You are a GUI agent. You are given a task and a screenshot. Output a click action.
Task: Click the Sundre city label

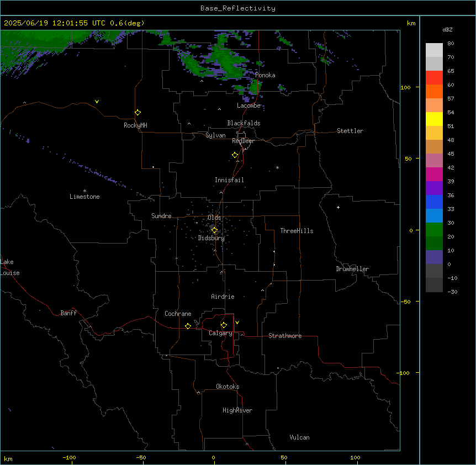[161, 216]
